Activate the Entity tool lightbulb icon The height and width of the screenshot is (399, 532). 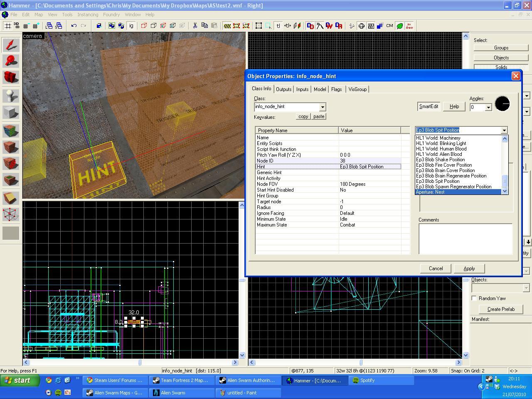pos(11,96)
